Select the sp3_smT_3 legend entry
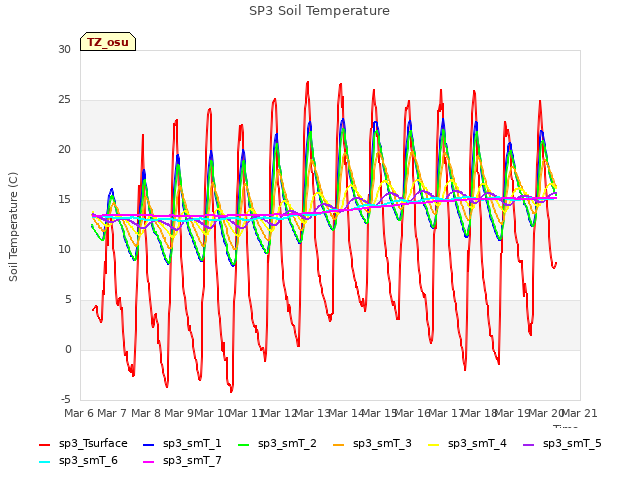The width and height of the screenshot is (640, 480). (x=372, y=444)
